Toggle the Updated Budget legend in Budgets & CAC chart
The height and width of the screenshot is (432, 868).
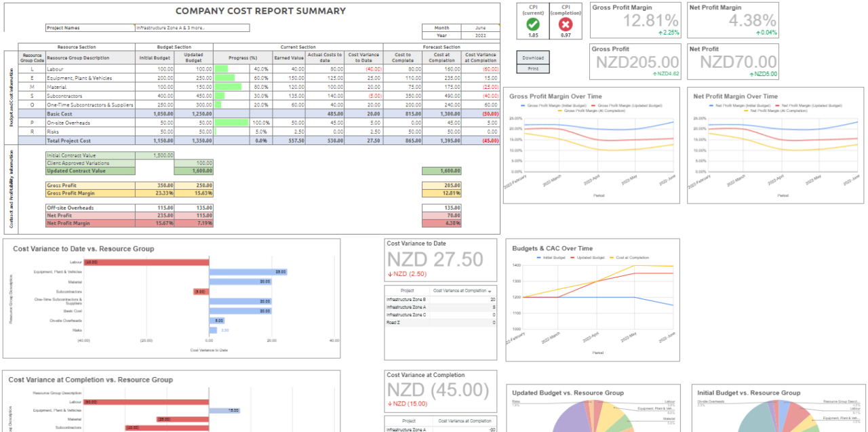click(591, 257)
